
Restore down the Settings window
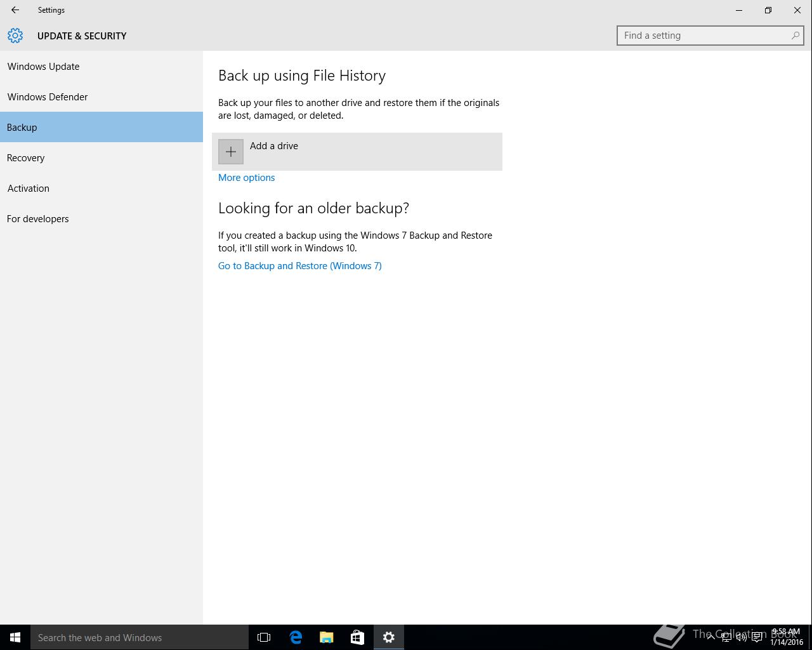point(768,10)
